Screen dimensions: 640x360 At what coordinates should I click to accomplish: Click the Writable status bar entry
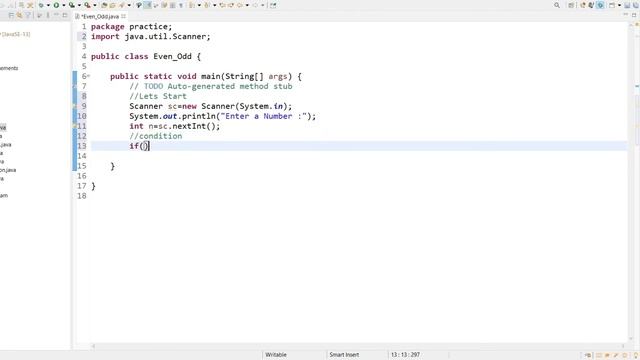click(276, 355)
